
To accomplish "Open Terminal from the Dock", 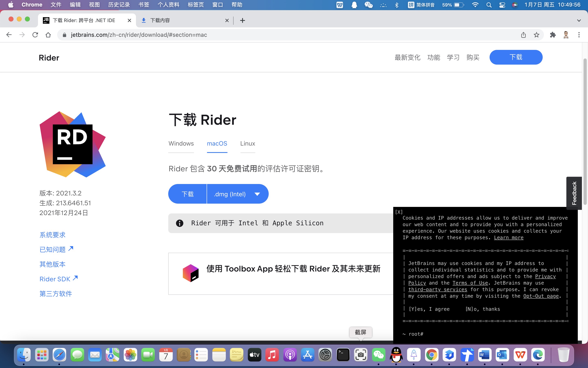I will tap(343, 355).
